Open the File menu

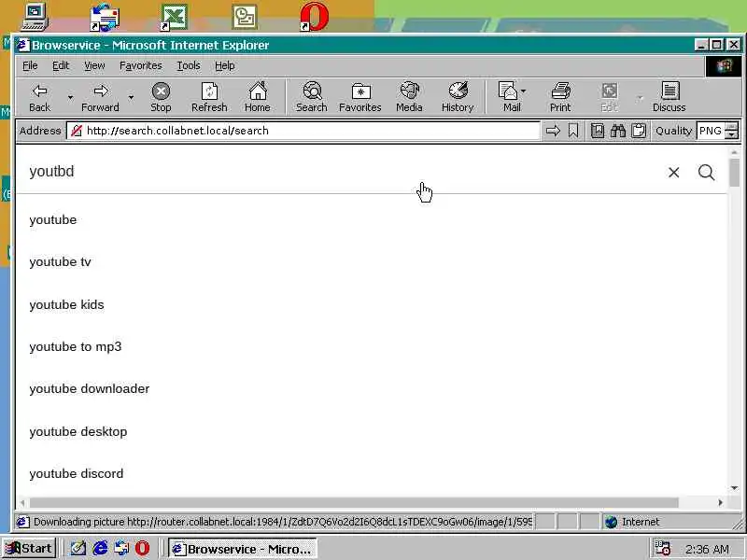pyautogui.click(x=30, y=65)
